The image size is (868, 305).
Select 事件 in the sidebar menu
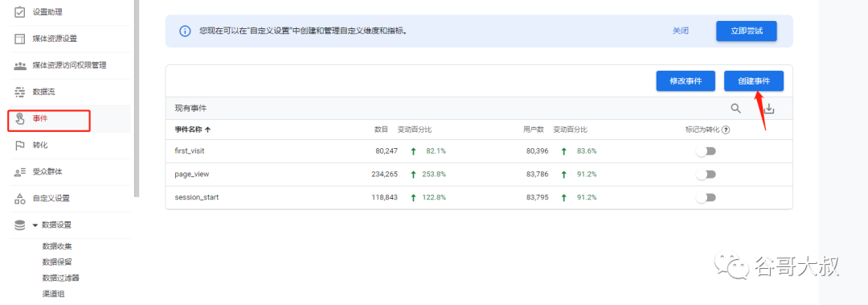(x=49, y=119)
